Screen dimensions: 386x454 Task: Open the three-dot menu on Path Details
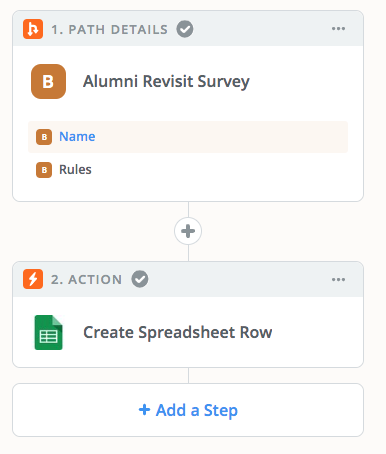338,29
